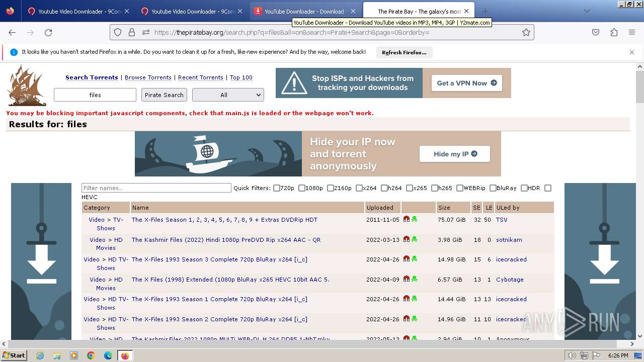Open The Kashmir Files (2022) Hindi torrent link
This screenshot has width=644, height=362.
[226, 240]
